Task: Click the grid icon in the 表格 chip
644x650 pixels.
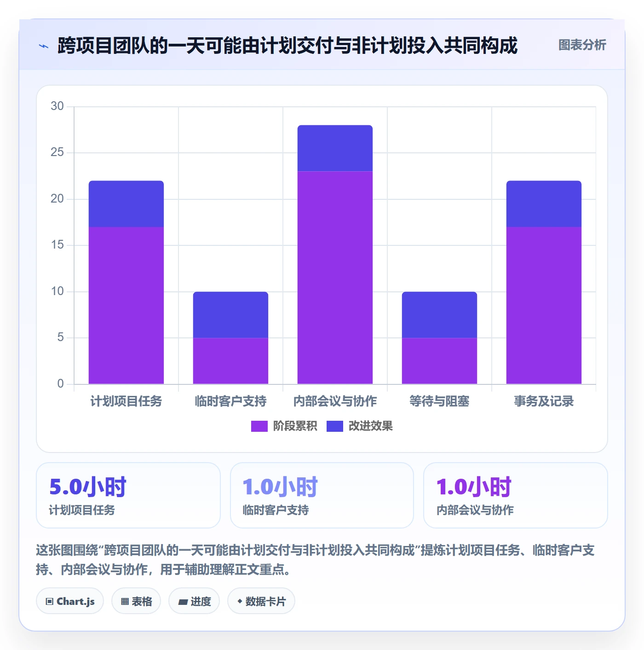Action: tap(125, 601)
